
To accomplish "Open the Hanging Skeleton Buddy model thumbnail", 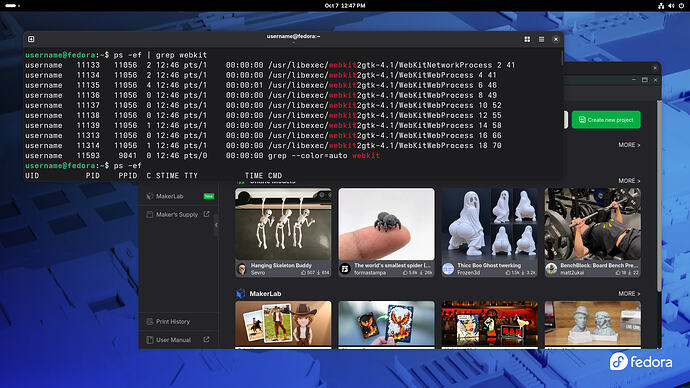I will pos(283,224).
